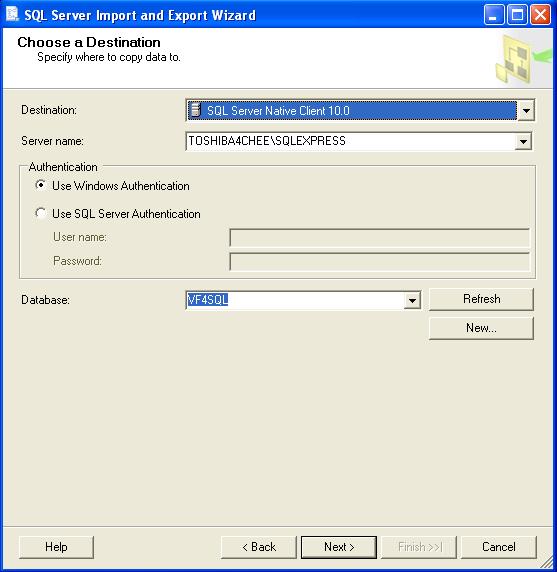Open the Database dropdown arrow

coord(412,300)
